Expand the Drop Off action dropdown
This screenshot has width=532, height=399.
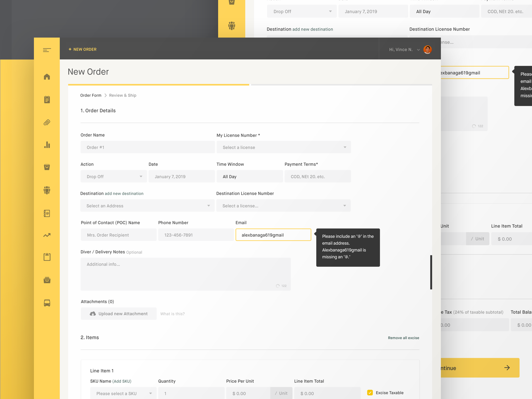click(x=113, y=176)
